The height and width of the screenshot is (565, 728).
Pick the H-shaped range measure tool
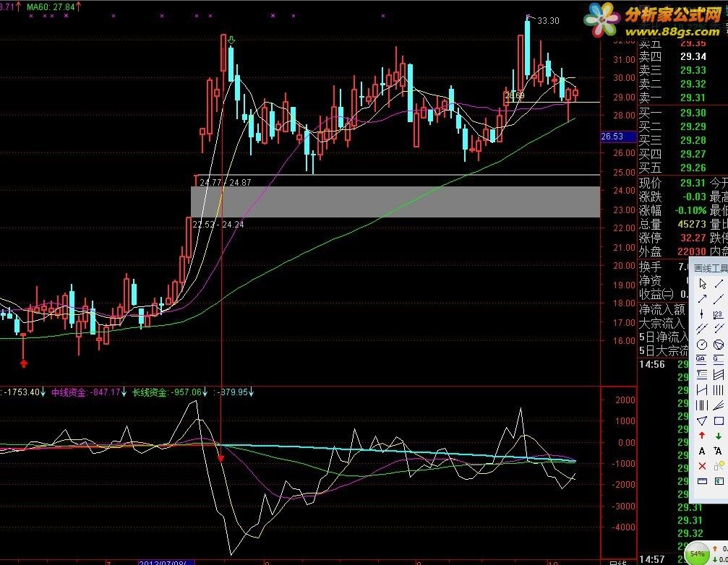pos(703,390)
